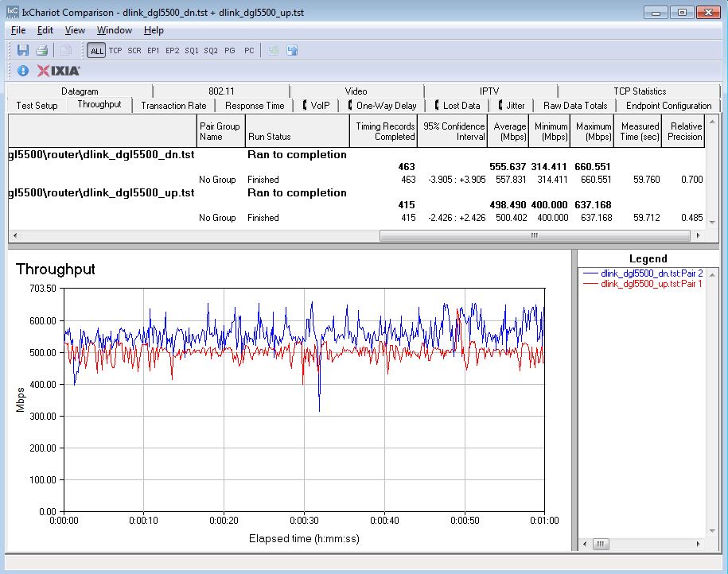Click the legend horizontal scrollbar thumb
This screenshot has width=728, height=574.
pyautogui.click(x=601, y=544)
